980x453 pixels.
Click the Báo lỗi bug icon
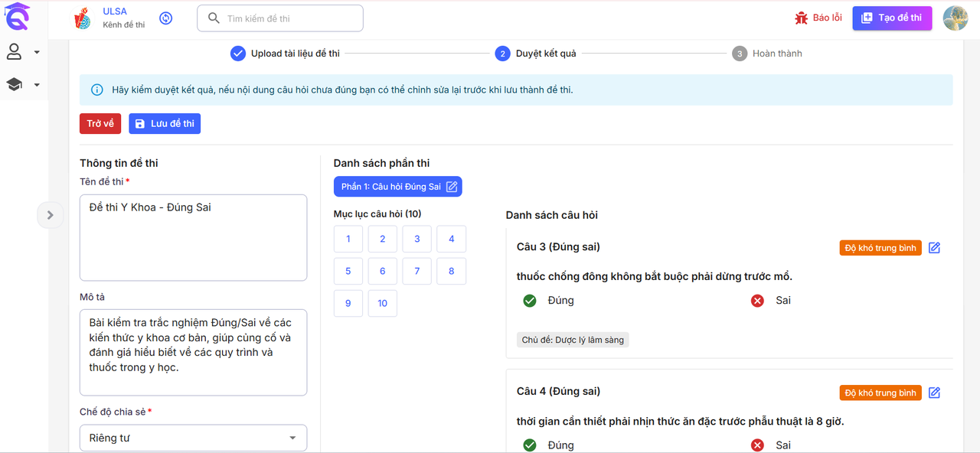click(802, 18)
